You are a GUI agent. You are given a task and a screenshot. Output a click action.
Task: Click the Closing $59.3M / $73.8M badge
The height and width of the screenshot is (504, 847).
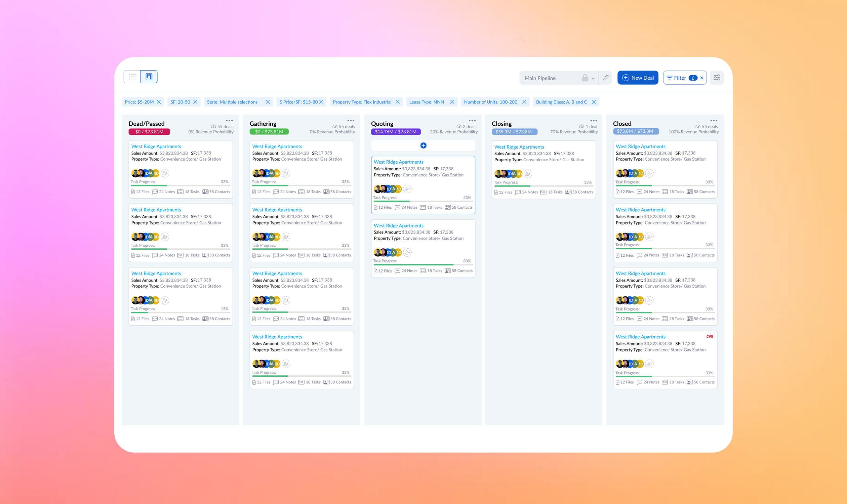pyautogui.click(x=514, y=132)
